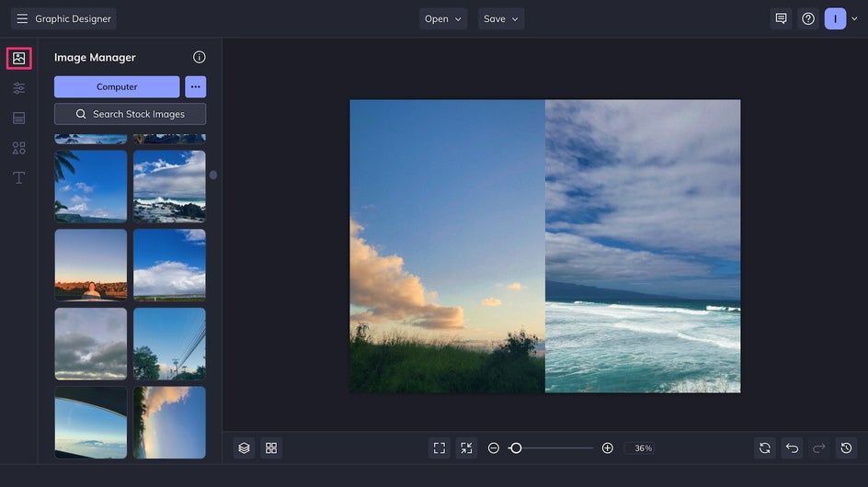The width and height of the screenshot is (868, 487).
Task: Select the sideways sunset cloud thumbnail
Action: tap(169, 423)
